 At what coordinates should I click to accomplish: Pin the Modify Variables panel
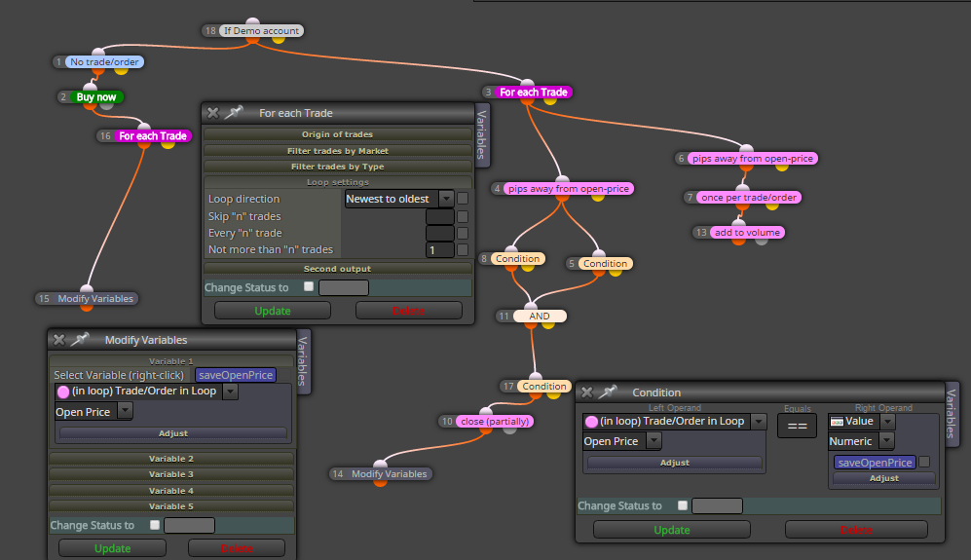coord(79,340)
